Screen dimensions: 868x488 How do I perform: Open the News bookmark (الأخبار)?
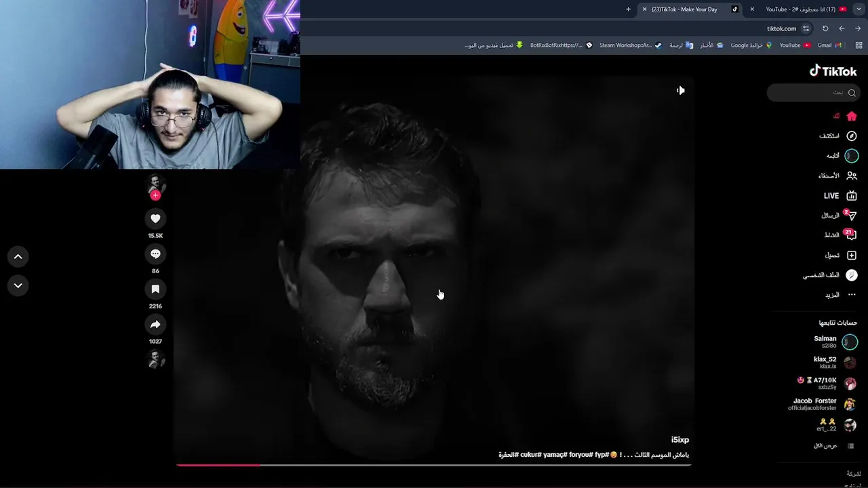coord(711,45)
